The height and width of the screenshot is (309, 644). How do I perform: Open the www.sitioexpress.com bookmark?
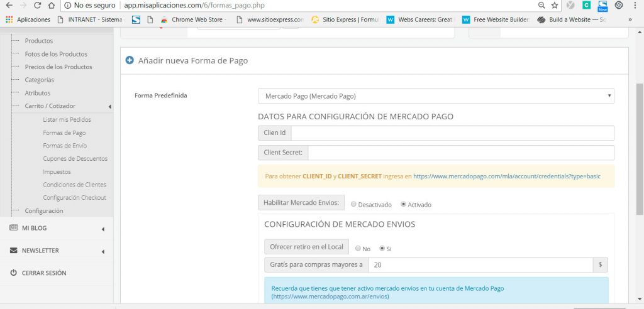pos(270,19)
